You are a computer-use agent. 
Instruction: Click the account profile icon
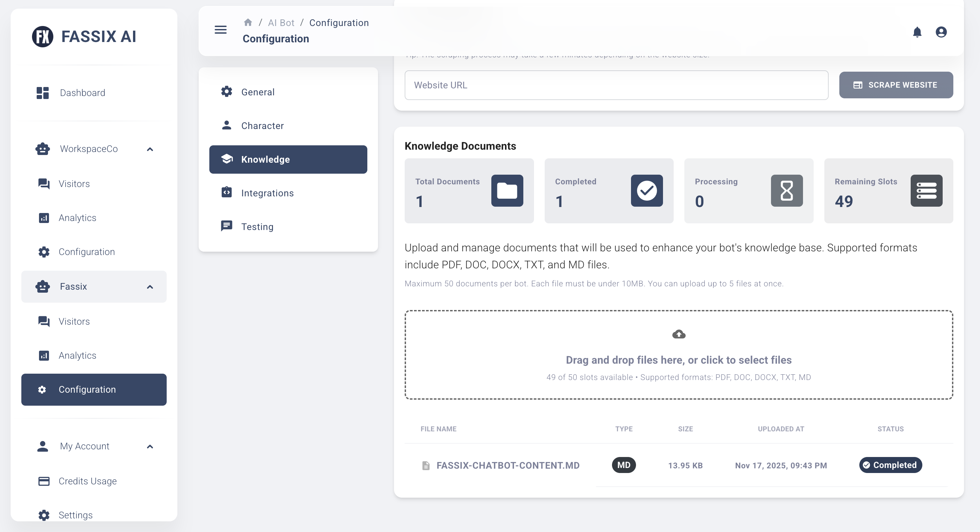point(941,32)
